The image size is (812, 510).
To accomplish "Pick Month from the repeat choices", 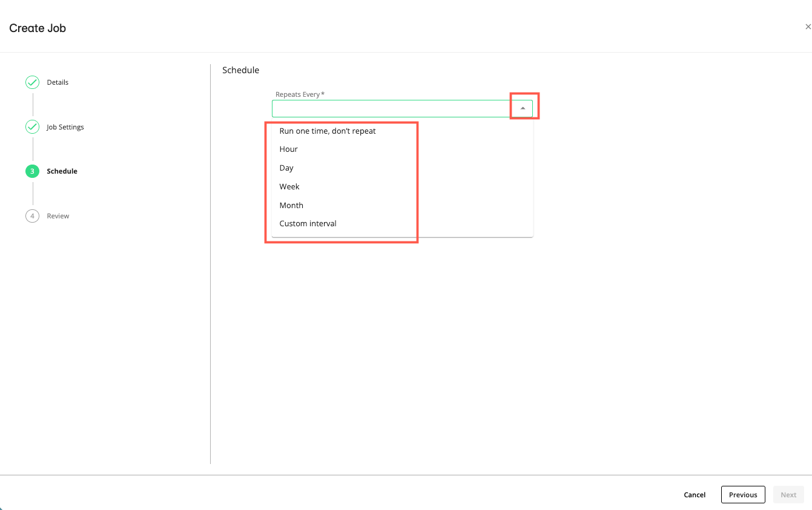I will point(291,205).
